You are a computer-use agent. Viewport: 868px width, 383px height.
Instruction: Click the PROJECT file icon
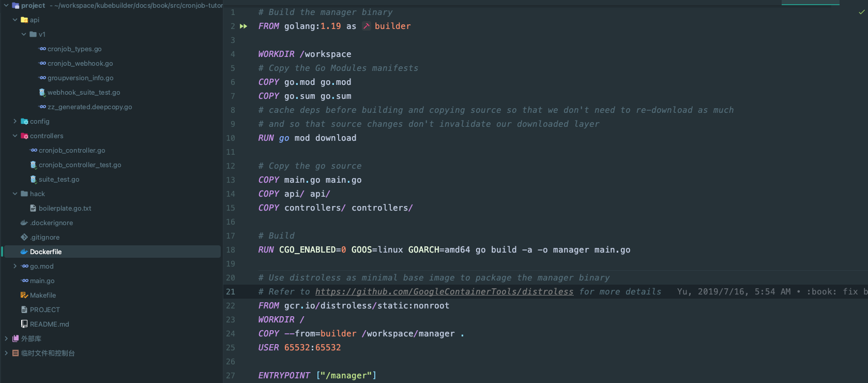tap(24, 310)
